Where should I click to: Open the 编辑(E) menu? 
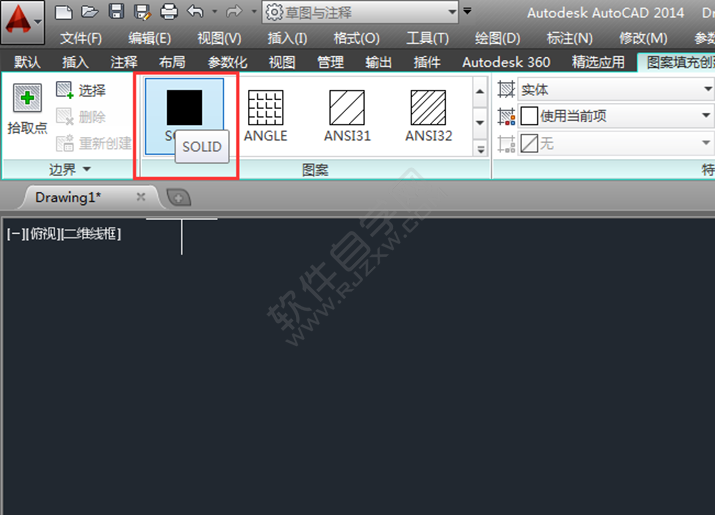coord(150,38)
